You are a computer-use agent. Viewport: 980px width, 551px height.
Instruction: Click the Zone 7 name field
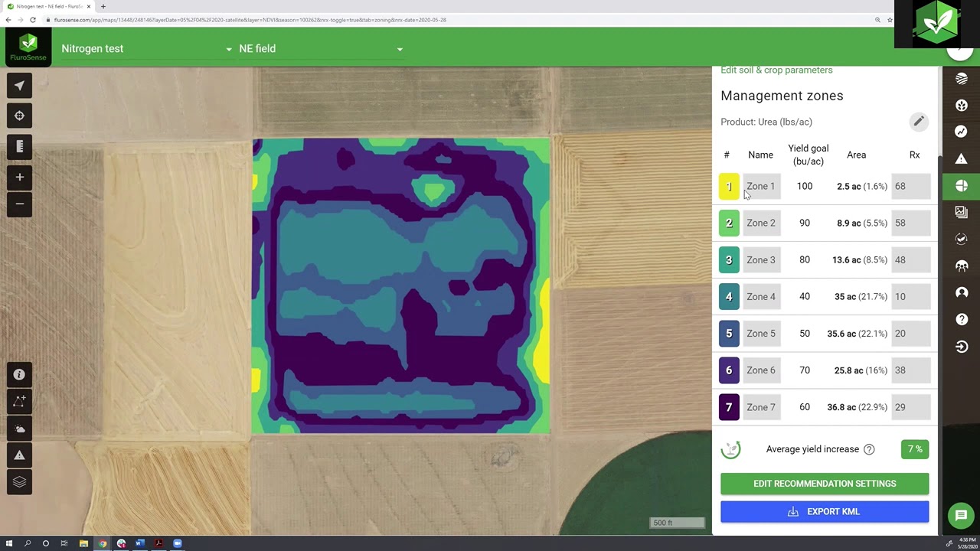[761, 407]
